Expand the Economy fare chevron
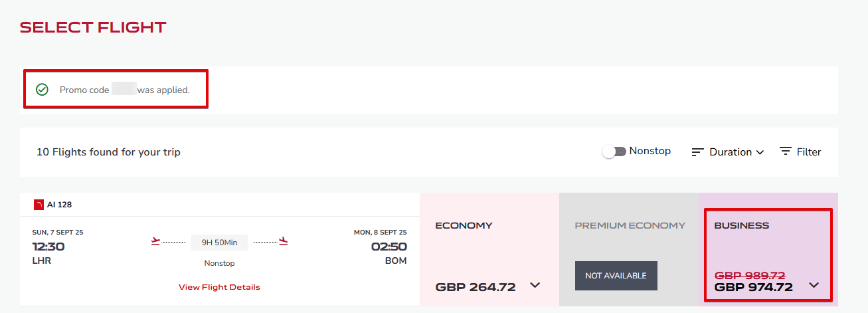 535,286
